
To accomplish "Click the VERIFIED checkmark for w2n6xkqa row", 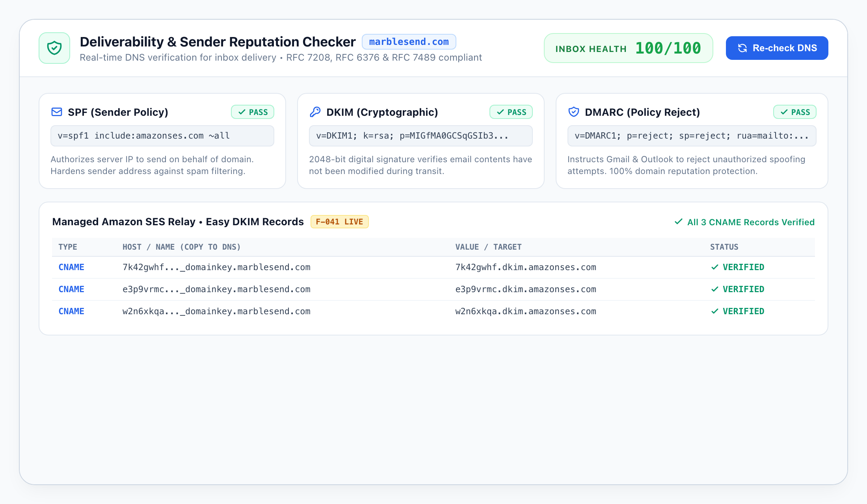I will (x=715, y=311).
